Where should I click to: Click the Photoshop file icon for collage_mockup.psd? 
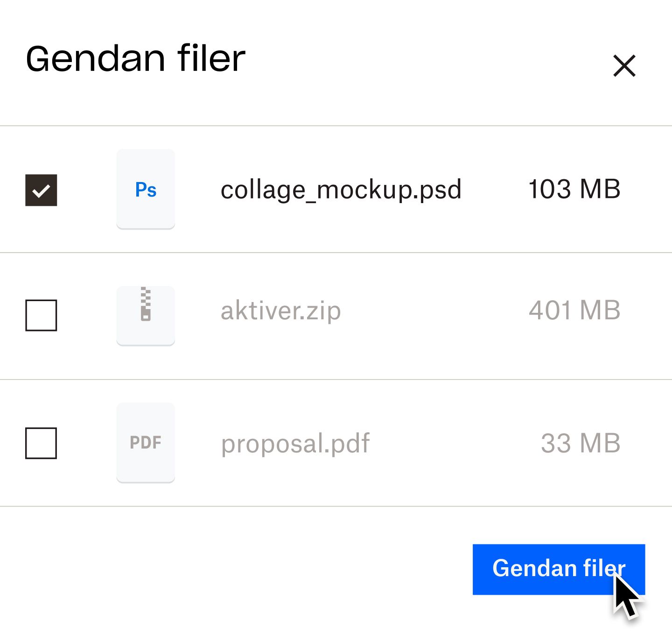pyautogui.click(x=146, y=189)
